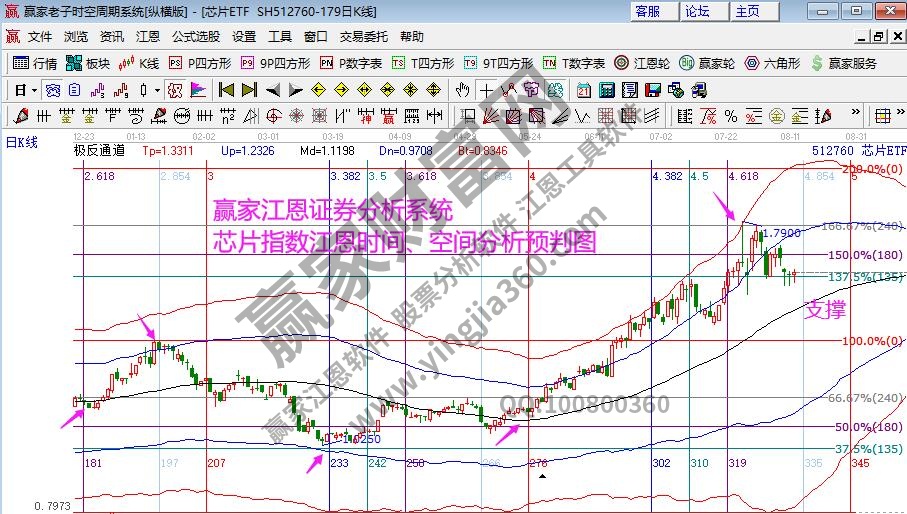Open the 交易委托 menu
The image size is (907, 514).
click(364, 37)
